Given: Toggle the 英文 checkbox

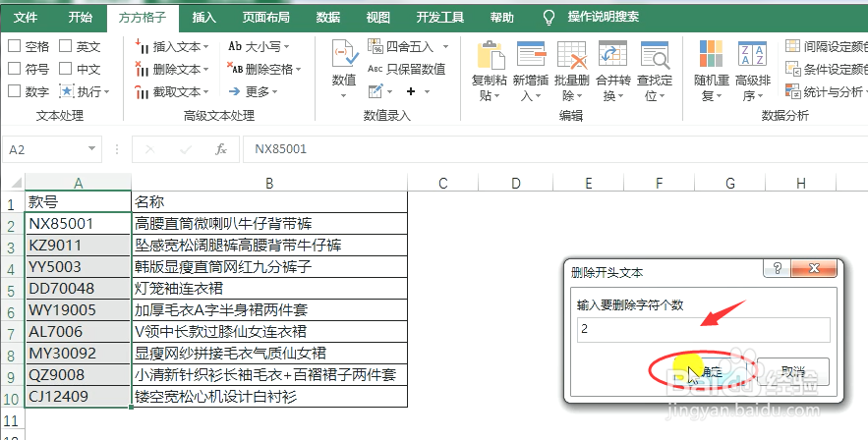Looking at the screenshot, I should 65,46.
